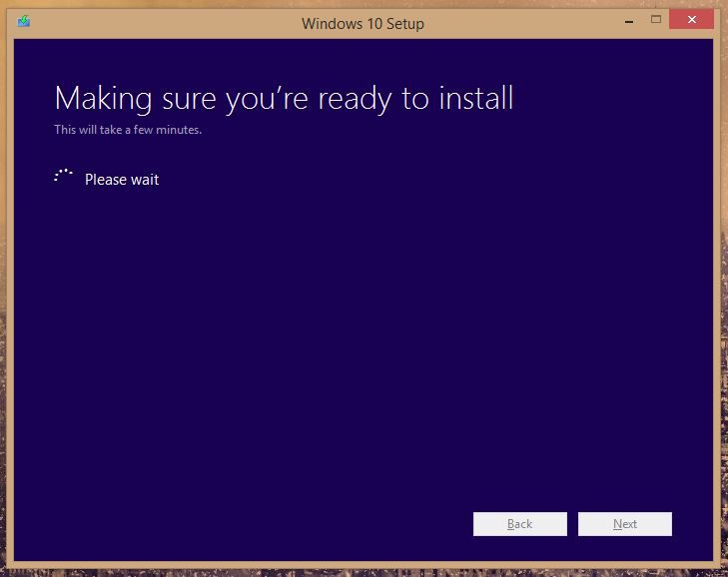Click the 'Please wait' status text
This screenshot has width=728, height=577.
122,180
